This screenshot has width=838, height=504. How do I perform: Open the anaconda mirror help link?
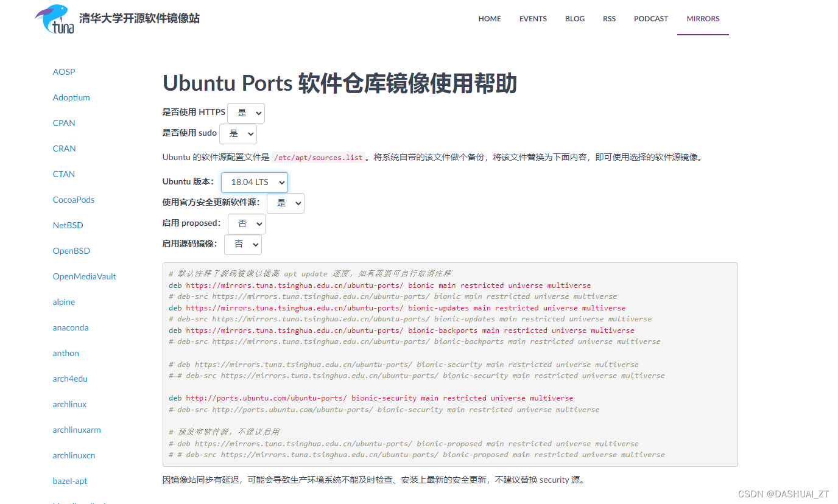(x=71, y=327)
